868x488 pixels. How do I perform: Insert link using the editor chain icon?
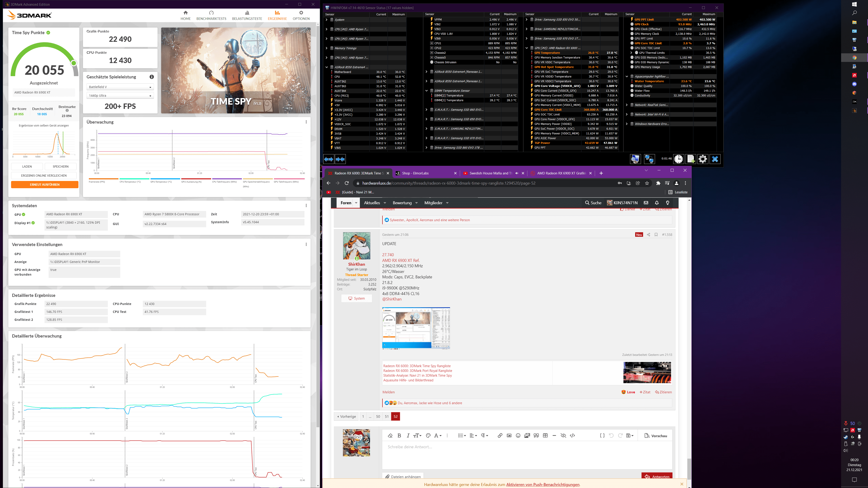pyautogui.click(x=500, y=435)
